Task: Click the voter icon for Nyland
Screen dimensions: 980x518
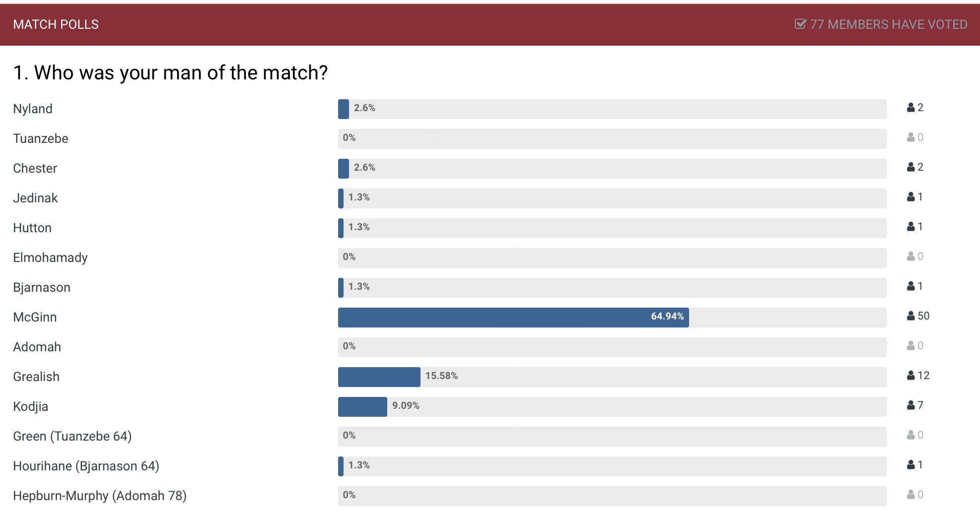Action: click(x=911, y=107)
